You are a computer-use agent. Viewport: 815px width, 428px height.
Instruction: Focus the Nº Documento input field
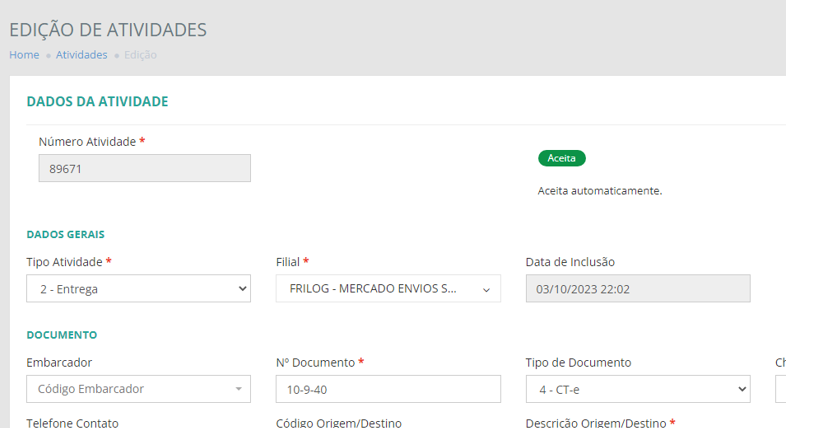point(388,389)
